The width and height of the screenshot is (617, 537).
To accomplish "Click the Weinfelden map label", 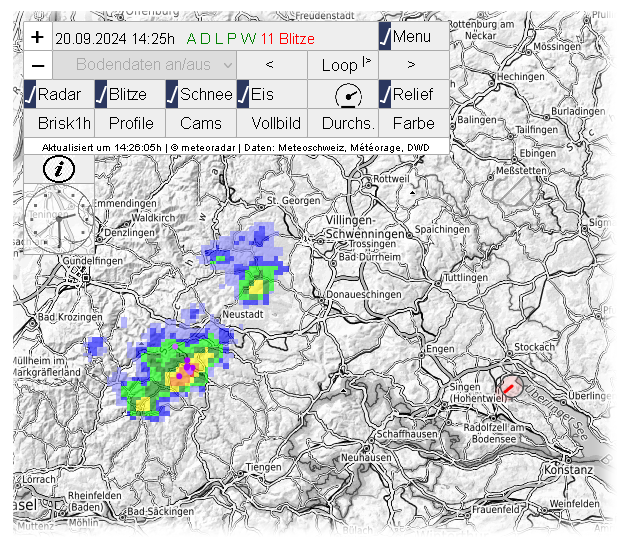I will click(x=574, y=504).
